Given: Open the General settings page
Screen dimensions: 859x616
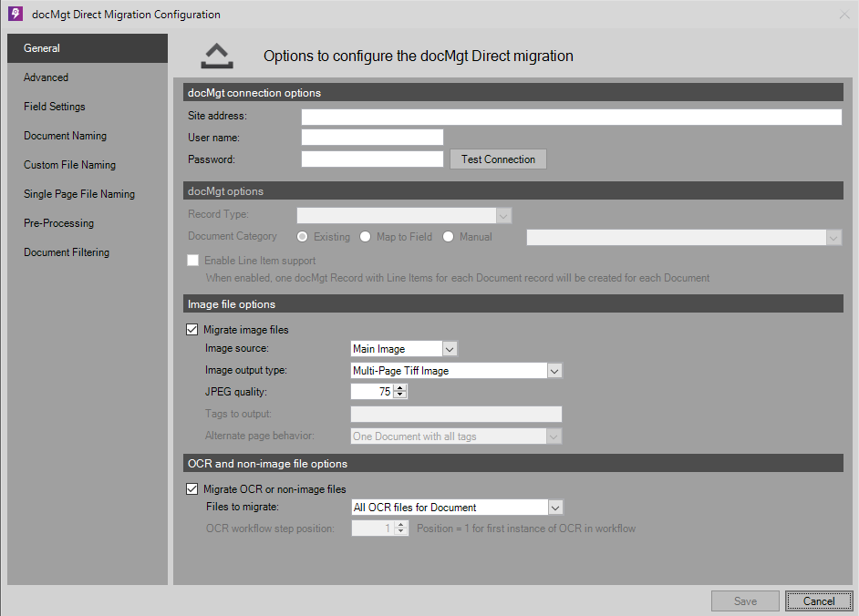Looking at the screenshot, I should click(88, 48).
